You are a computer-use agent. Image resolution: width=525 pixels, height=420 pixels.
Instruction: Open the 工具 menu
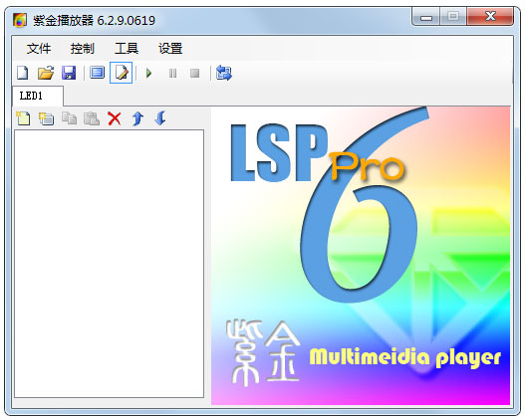[x=127, y=49]
